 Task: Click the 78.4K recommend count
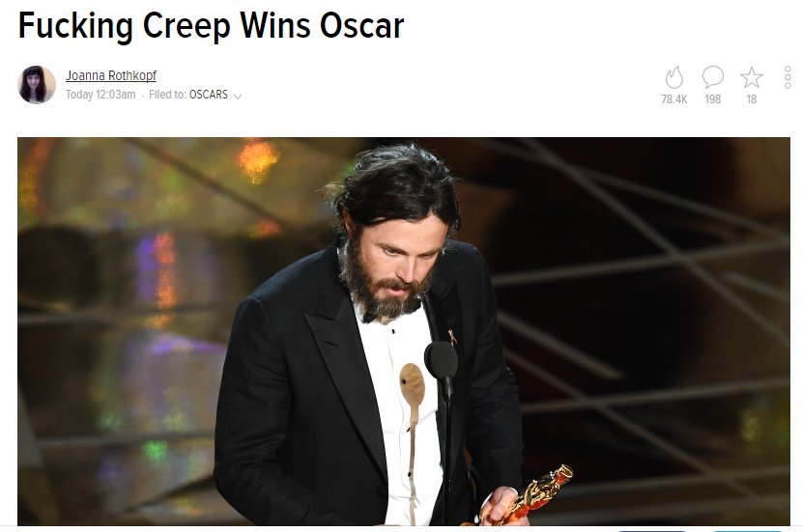[x=674, y=99]
